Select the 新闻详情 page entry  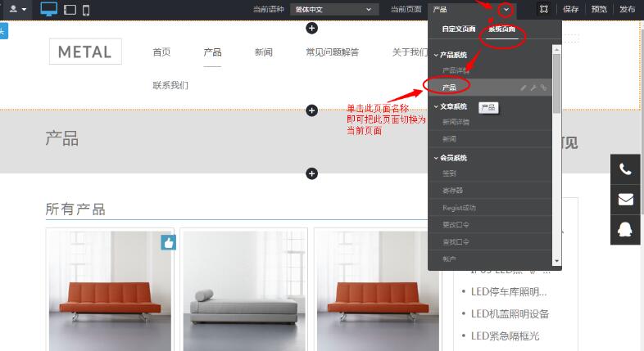click(x=456, y=122)
